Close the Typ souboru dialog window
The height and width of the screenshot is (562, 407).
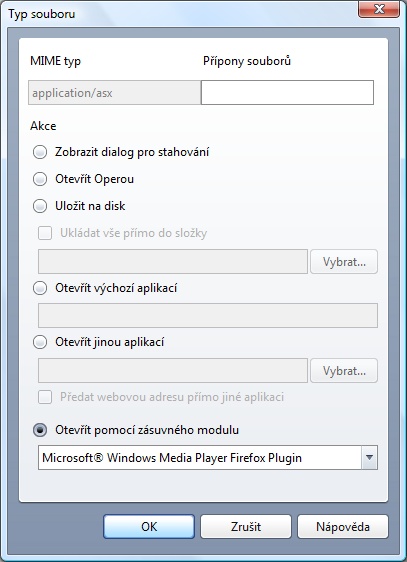[x=379, y=9]
